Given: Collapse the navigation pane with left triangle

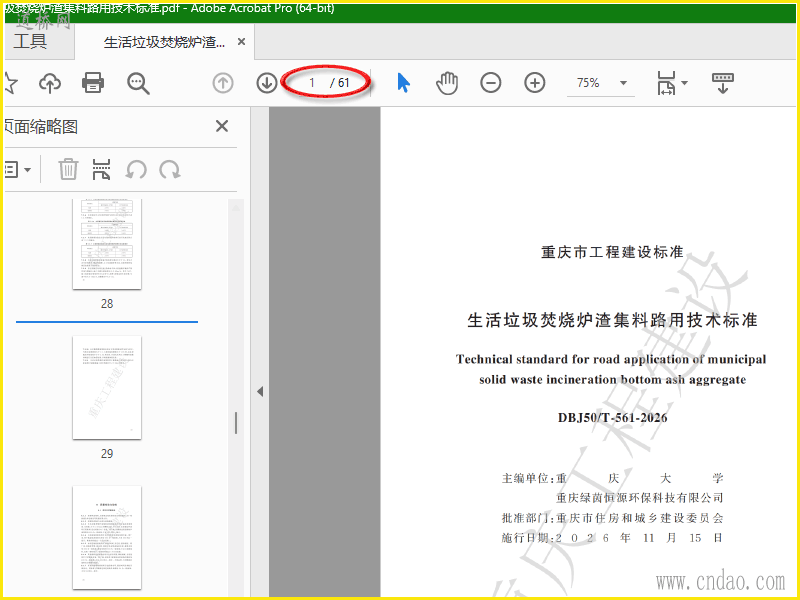Looking at the screenshot, I should pyautogui.click(x=260, y=391).
